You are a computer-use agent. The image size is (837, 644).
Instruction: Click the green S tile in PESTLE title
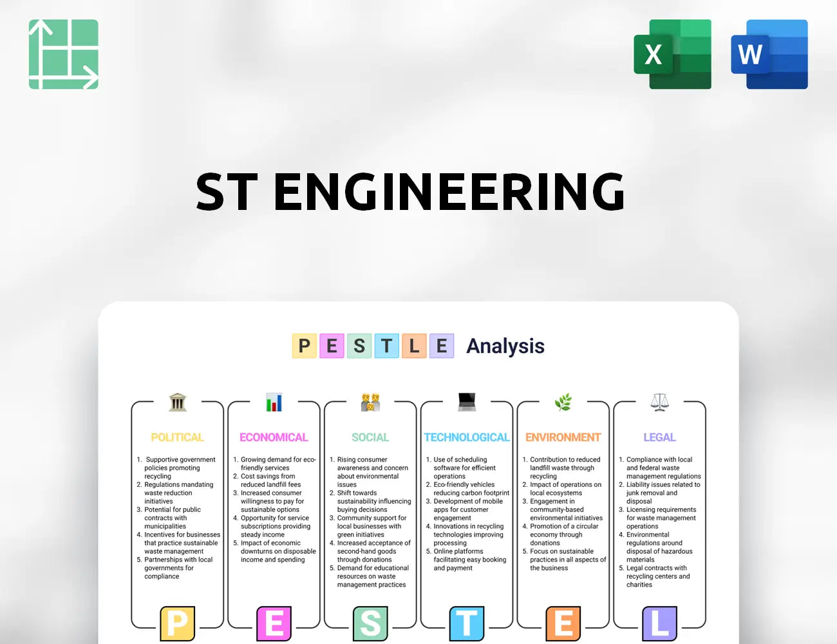359,346
